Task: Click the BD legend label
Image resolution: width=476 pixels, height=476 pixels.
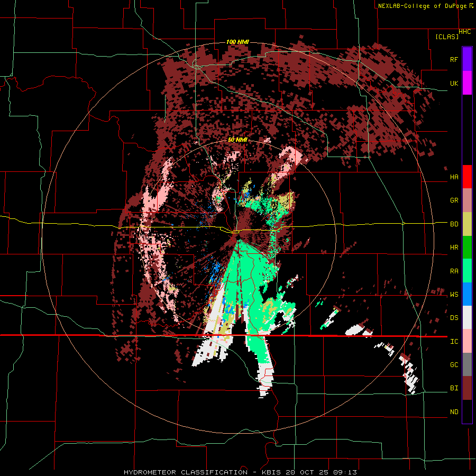Action: (454, 224)
